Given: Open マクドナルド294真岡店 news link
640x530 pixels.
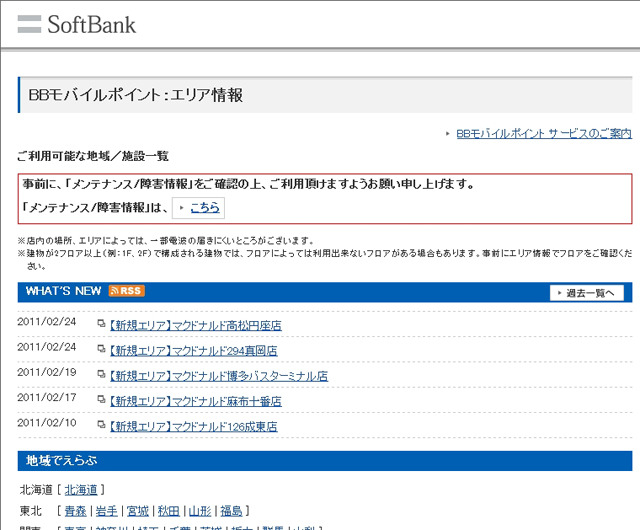Looking at the screenshot, I should [193, 351].
